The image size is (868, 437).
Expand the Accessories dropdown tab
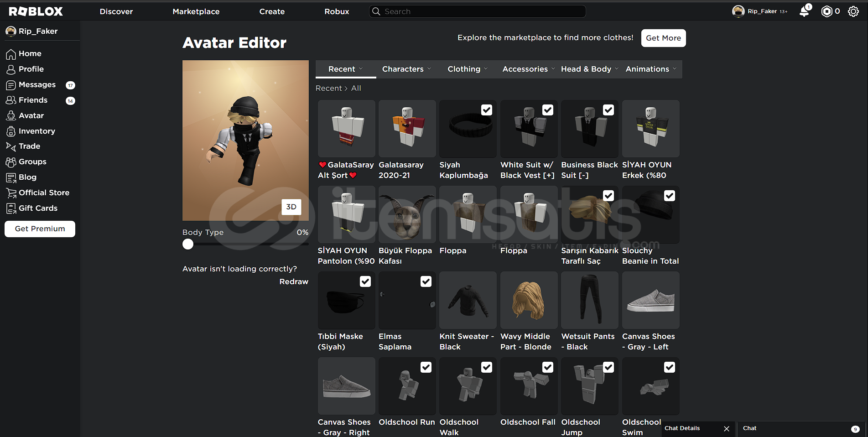pos(529,69)
